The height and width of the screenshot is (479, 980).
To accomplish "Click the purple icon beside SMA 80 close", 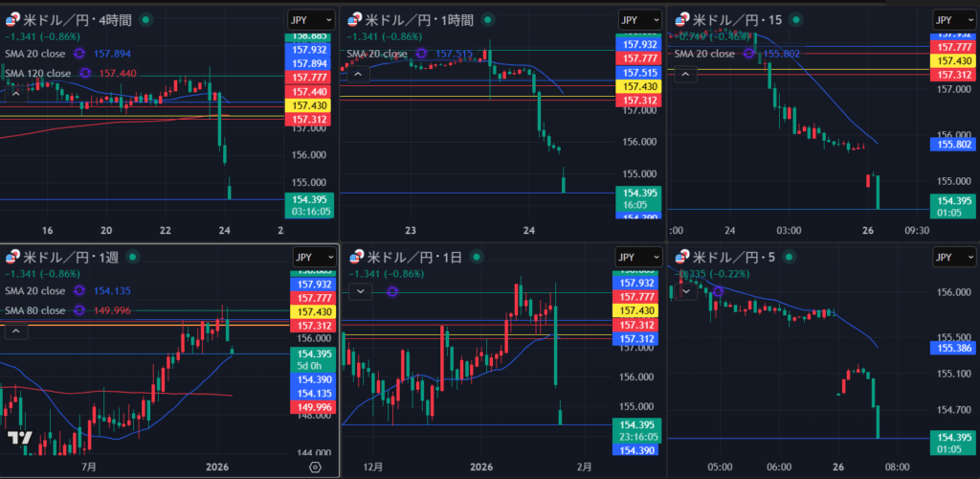I will click(x=78, y=310).
